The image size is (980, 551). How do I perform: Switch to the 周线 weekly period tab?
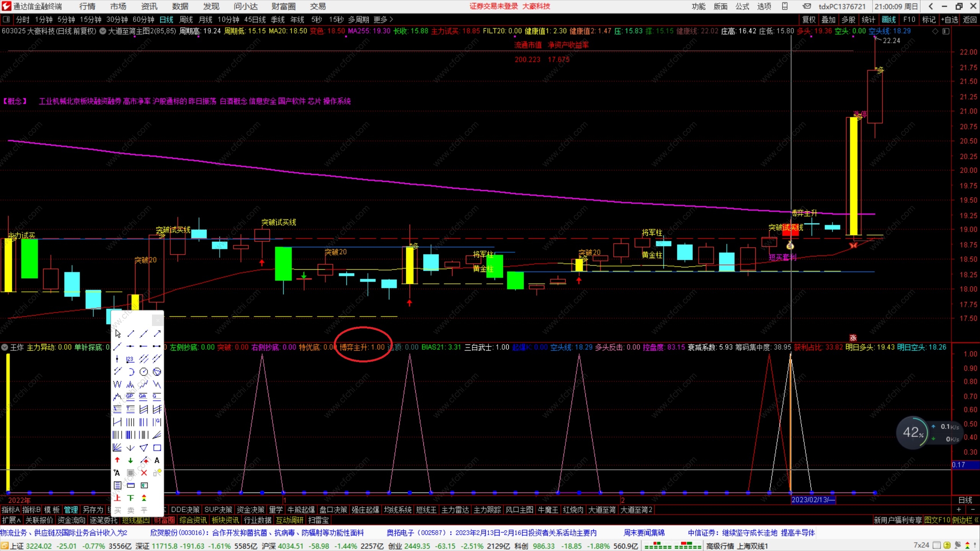click(x=186, y=20)
